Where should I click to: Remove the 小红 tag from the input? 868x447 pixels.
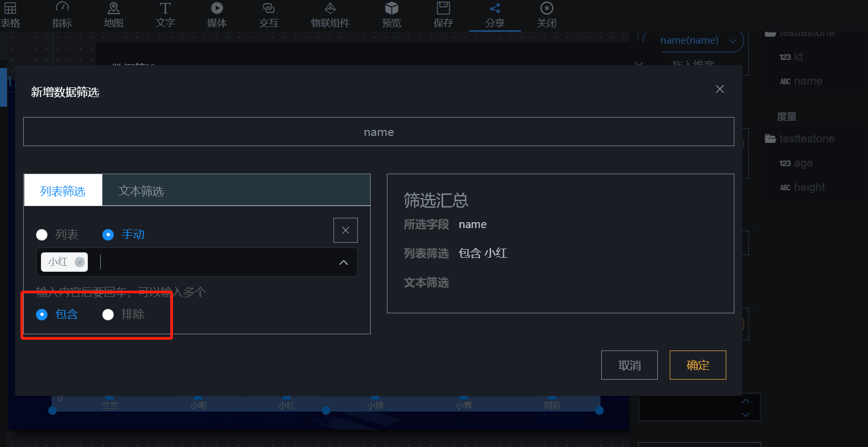[80, 262]
